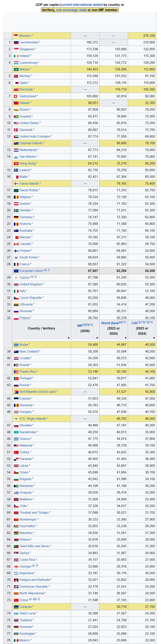Viewport: 161px width, 644px height.
Task: Open footnote n 3 beside Georgia
Action: 35,566
